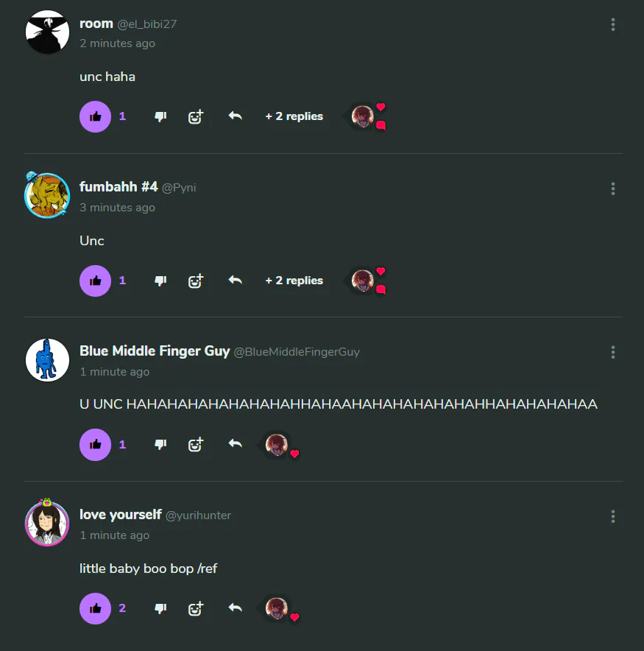
Task: Reply to room's "unc haha" comment
Action: tap(236, 116)
